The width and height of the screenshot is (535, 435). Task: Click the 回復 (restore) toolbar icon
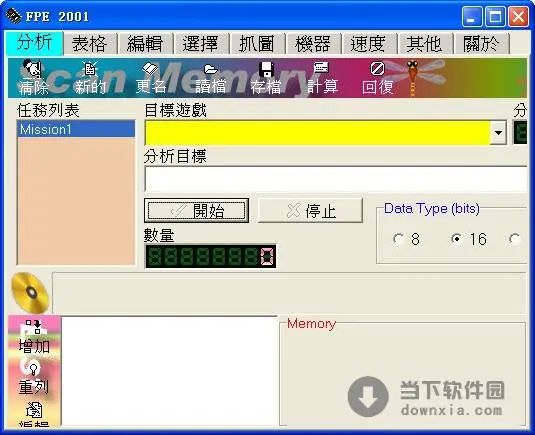[x=377, y=69]
